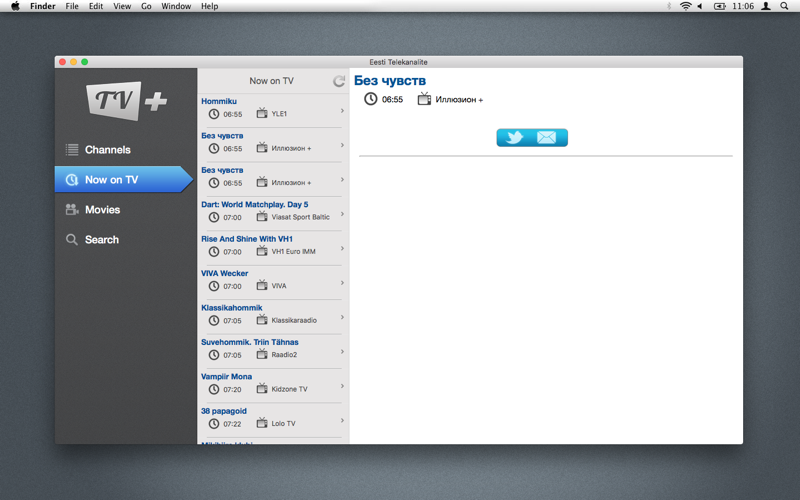Click the 07:22 time in 38 papagoid row
800x500 pixels.
(232, 424)
